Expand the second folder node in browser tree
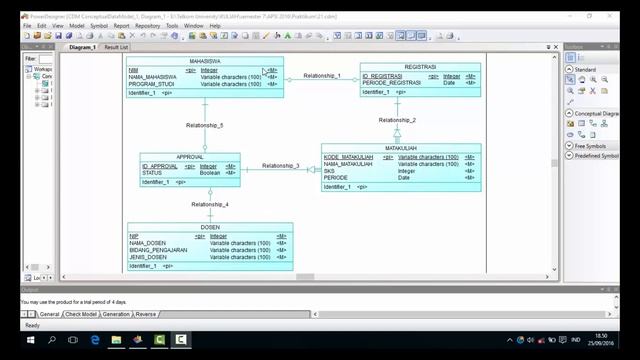640x360 pixels. point(37,98)
